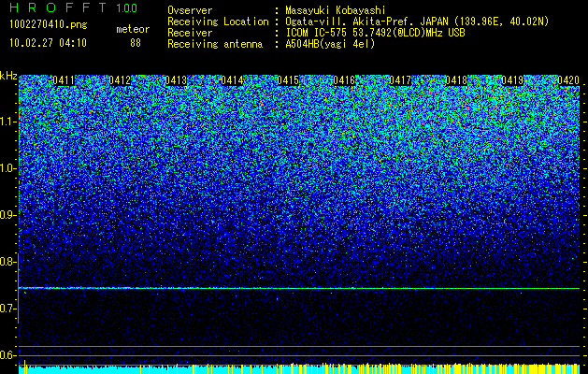The width and height of the screenshot is (588, 374).
Task: Click the HROFFT title text
Action: pyautogui.click(x=58, y=7)
